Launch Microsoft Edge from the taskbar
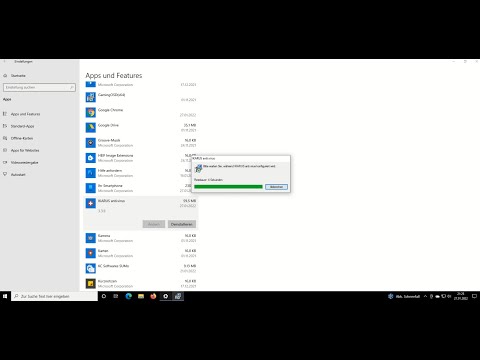The image size is (480, 360). click(129, 296)
